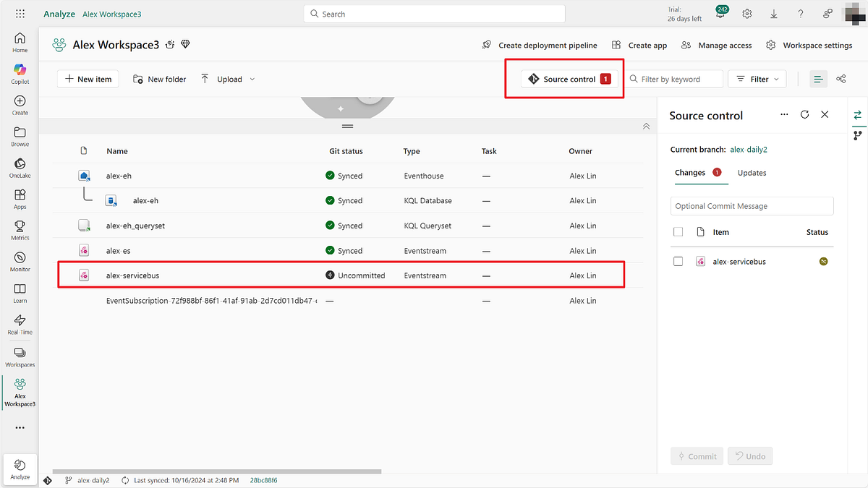Switch to the Updates tab

coord(752,173)
